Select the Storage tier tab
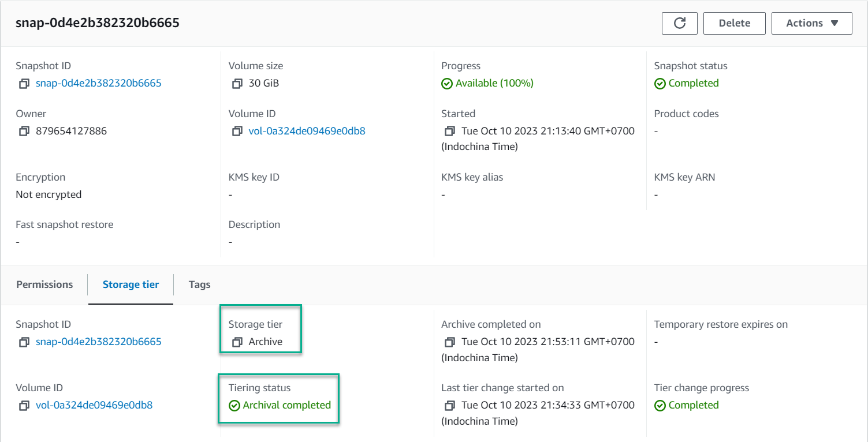 click(131, 284)
